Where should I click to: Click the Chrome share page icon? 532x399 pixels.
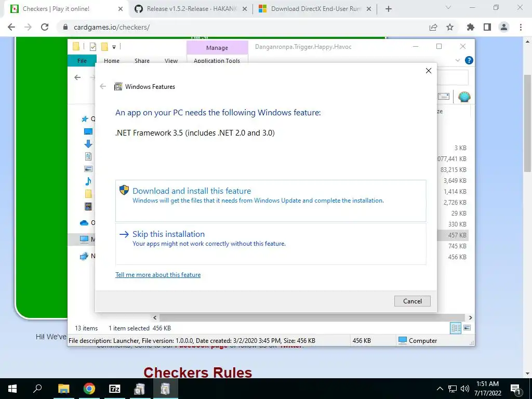pyautogui.click(x=433, y=27)
